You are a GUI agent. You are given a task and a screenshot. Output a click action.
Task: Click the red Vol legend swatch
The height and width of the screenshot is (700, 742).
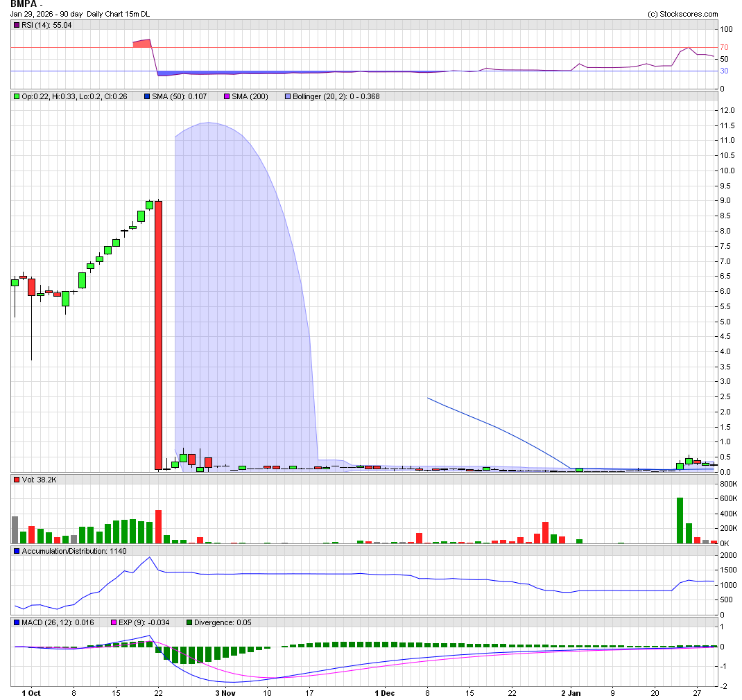coord(17,480)
